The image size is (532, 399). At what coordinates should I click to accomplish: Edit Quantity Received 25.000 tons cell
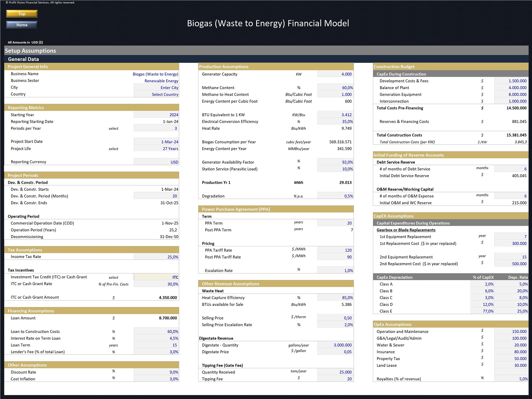pos(335,372)
